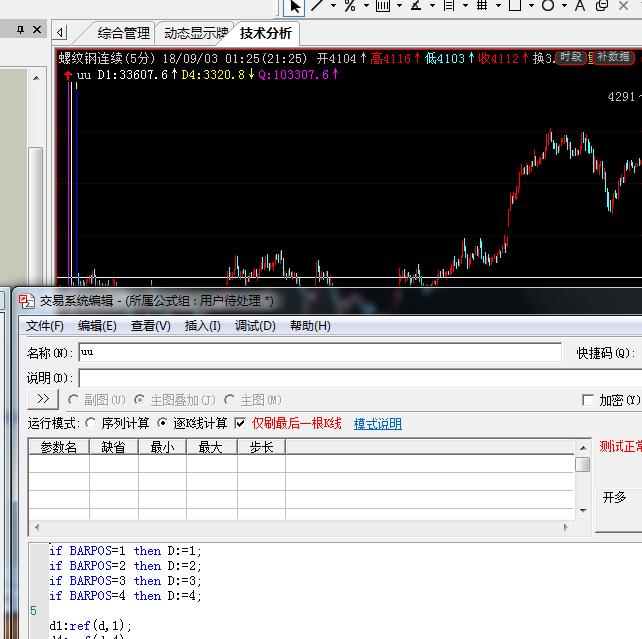The width and height of the screenshot is (642, 639).
Task: Click the tab scroll-left arrow
Action: pyautogui.click(x=60, y=32)
